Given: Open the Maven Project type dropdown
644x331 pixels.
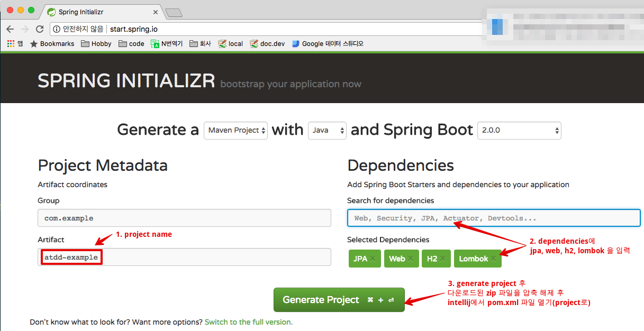Looking at the screenshot, I should (x=235, y=130).
